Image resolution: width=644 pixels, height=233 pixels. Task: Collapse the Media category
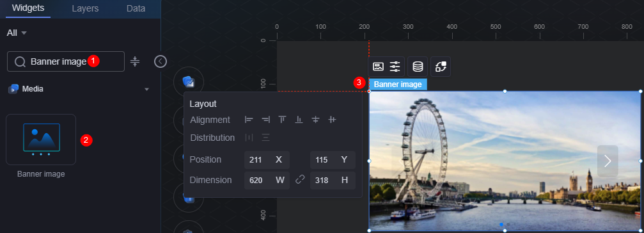[x=146, y=89]
